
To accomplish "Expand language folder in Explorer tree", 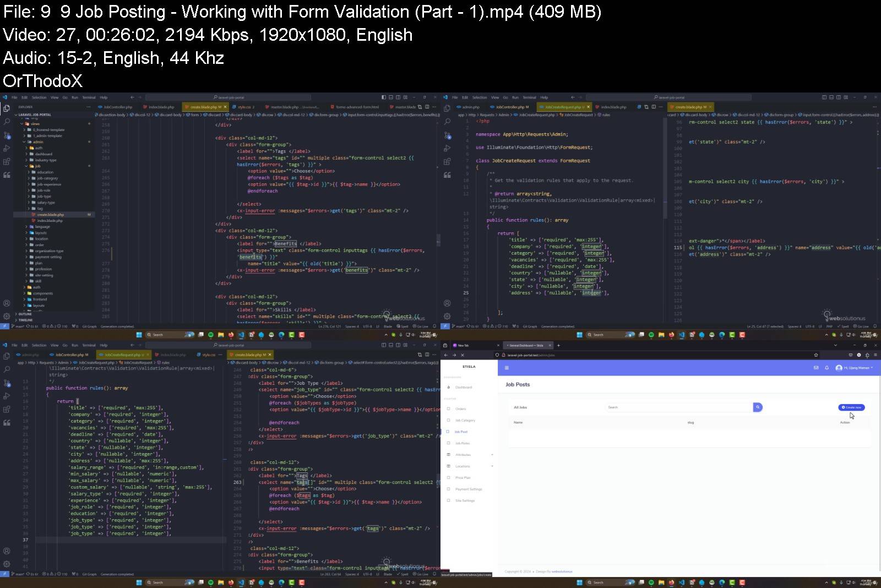I will click(26, 227).
